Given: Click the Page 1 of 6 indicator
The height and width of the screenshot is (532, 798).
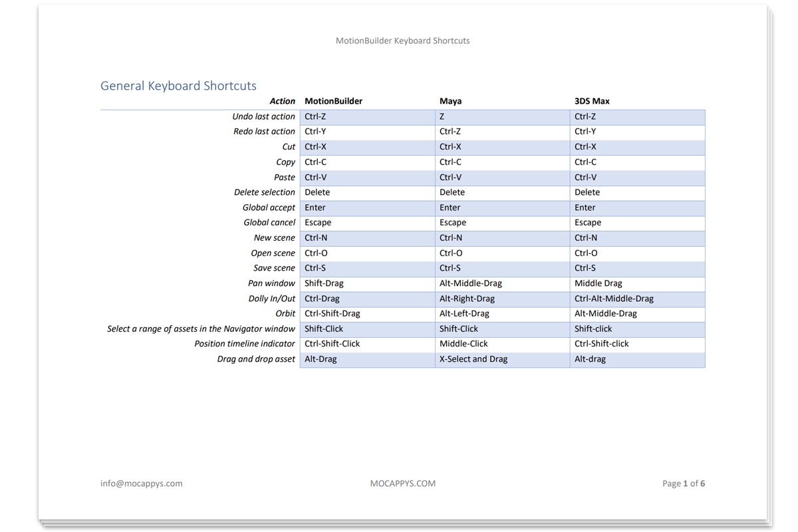Looking at the screenshot, I should (x=683, y=483).
